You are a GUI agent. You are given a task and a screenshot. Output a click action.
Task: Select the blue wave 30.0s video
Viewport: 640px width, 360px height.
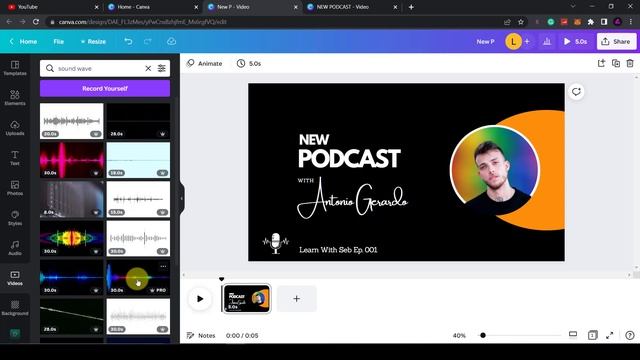[x=71, y=278]
